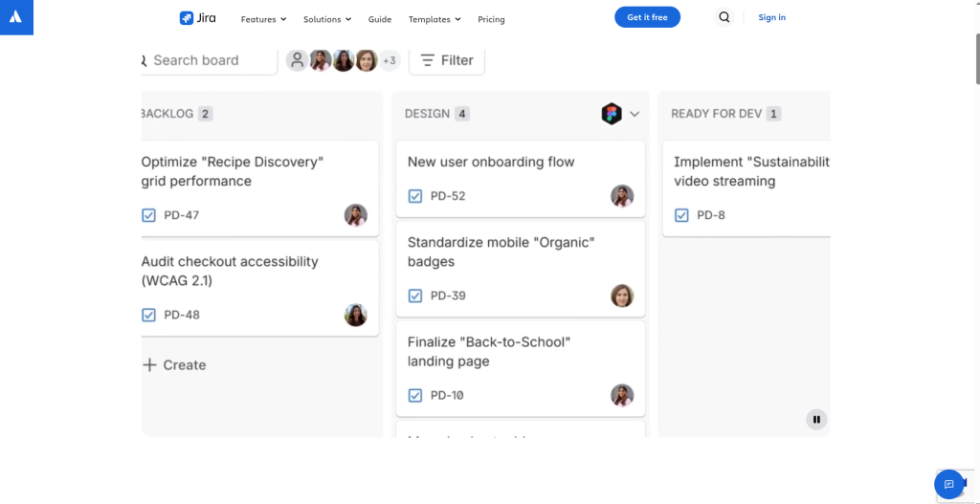980x504 pixels.
Task: Click the DESIGN column header
Action: coord(427,114)
